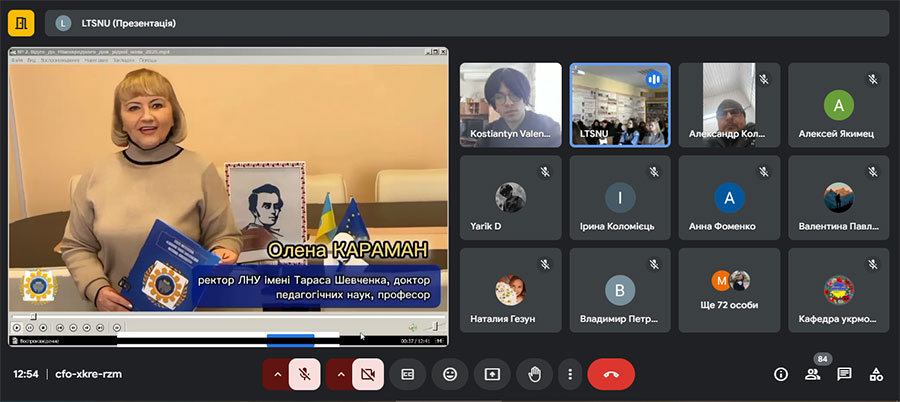Open the Файл menu in media player

tap(17, 60)
